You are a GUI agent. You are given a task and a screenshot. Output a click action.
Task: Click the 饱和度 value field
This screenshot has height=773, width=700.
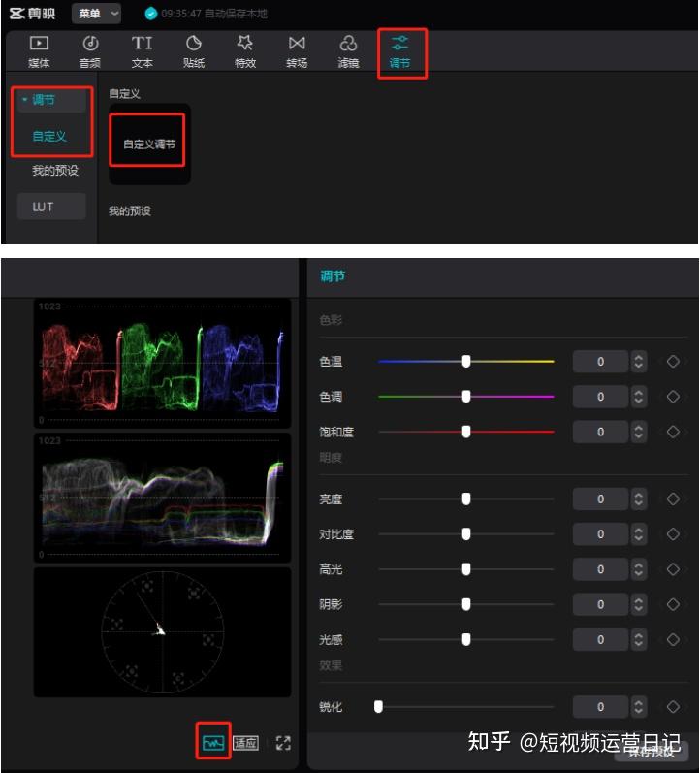[600, 432]
